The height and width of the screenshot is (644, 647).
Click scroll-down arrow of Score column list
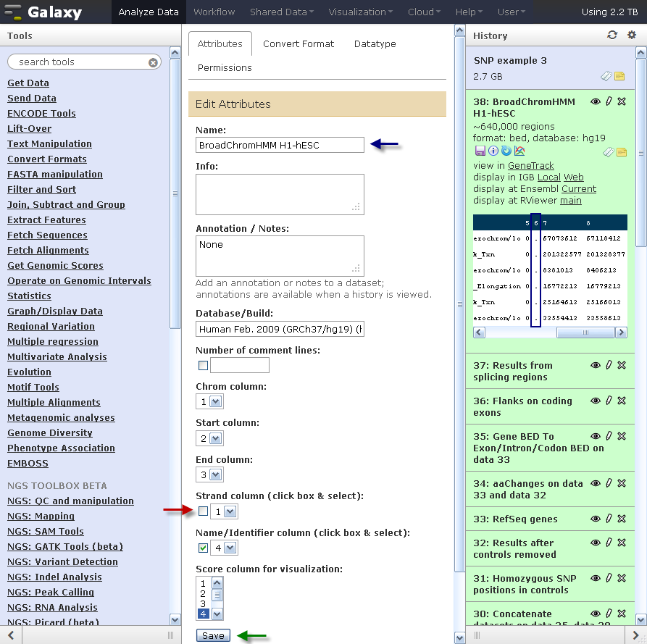pos(217,614)
